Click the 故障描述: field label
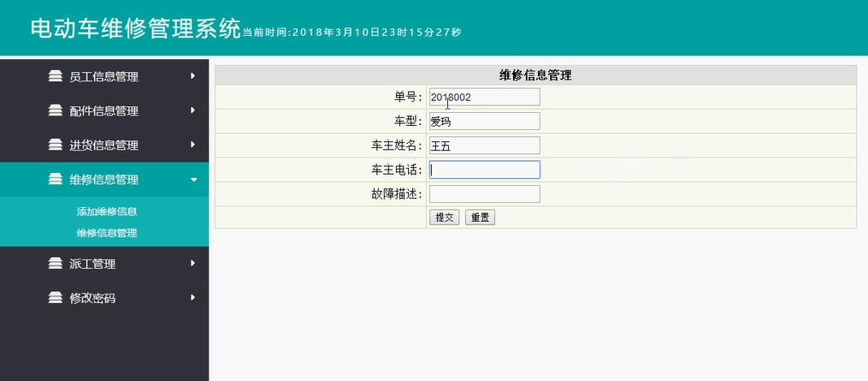The height and width of the screenshot is (381, 868). [x=397, y=194]
